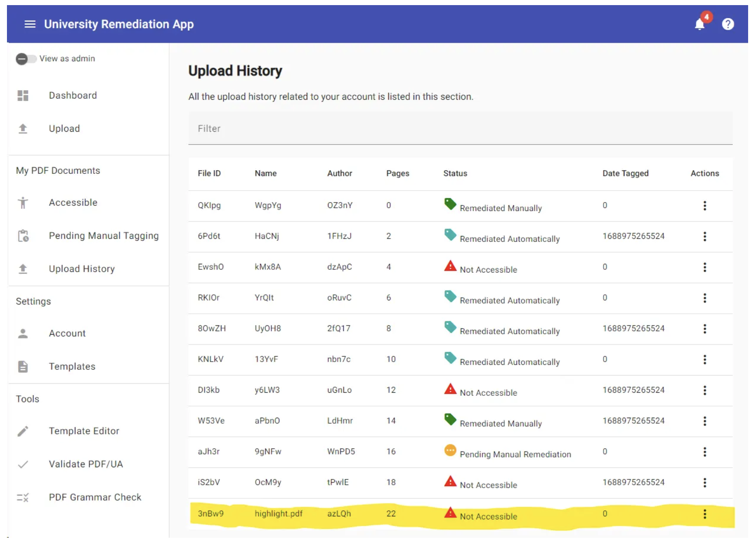Screen dimensions: 756x547
Task: Open the hamburger navigation menu
Action: click(x=30, y=24)
